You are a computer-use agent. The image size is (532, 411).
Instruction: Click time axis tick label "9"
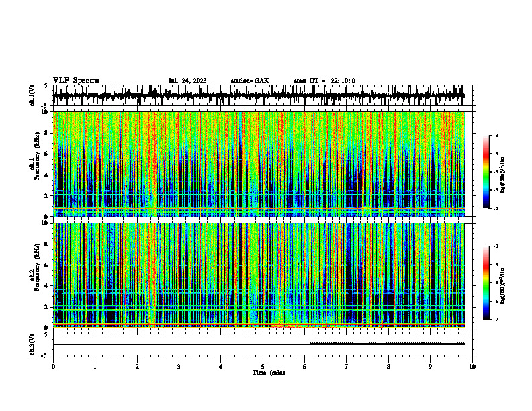click(x=430, y=367)
